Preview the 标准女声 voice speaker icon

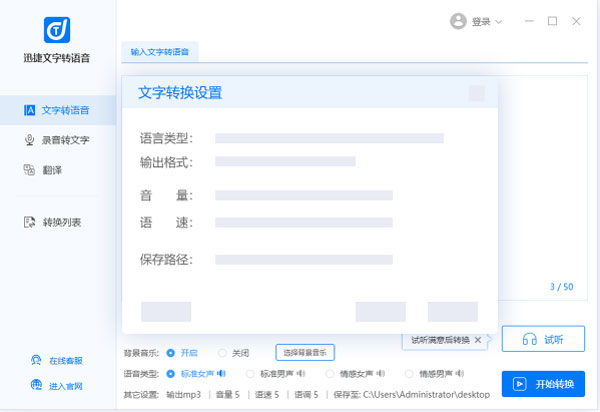pyautogui.click(x=222, y=374)
